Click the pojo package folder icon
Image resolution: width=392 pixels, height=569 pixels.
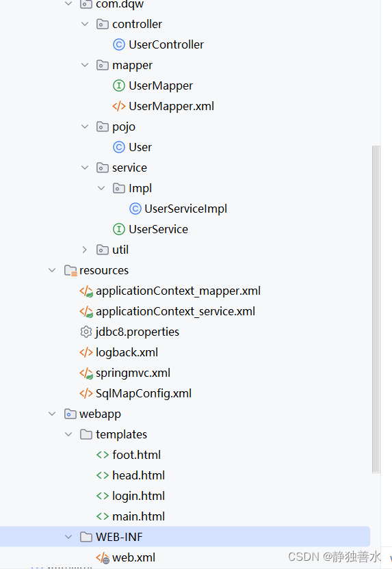click(103, 127)
